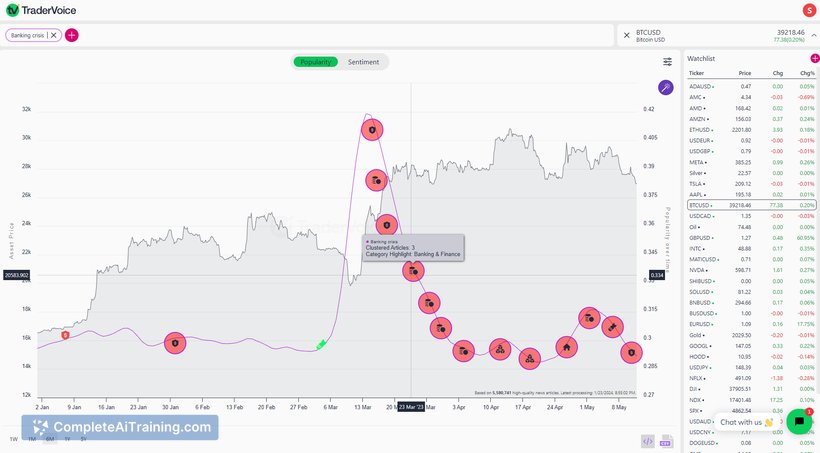Set time range to 1W
Image resolution: width=820 pixels, height=453 pixels.
click(x=14, y=439)
